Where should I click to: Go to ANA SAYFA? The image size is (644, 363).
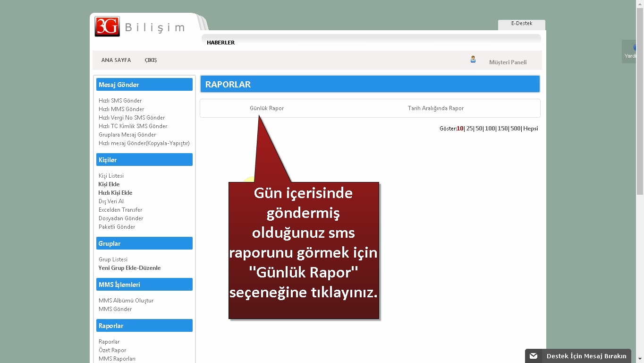(x=116, y=60)
